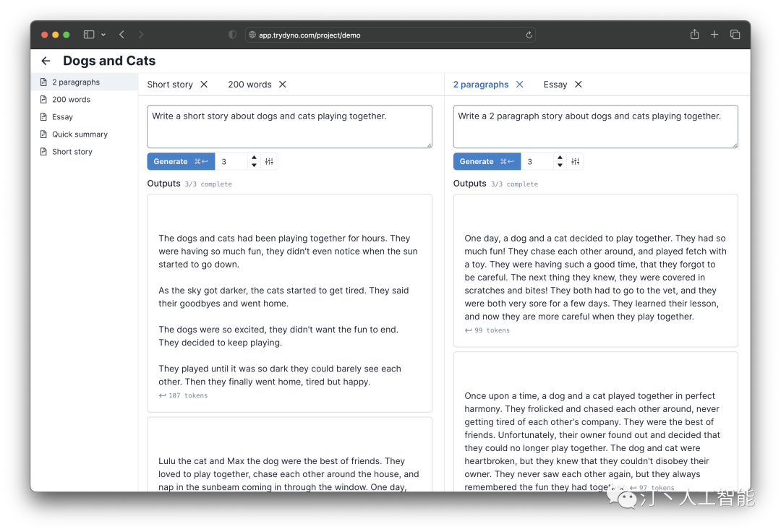Reload the page in the address bar

tap(529, 35)
